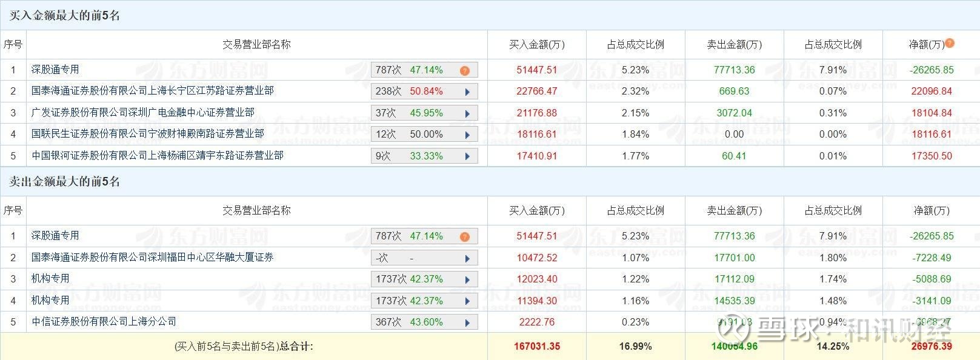980x360 pixels.
Task: Click the orange help icon beside 净额(万) header
Action: click(x=950, y=43)
